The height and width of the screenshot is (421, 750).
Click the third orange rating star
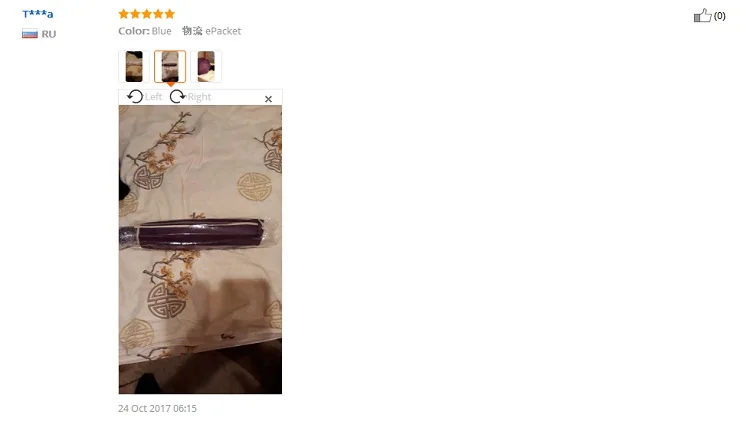pos(147,14)
